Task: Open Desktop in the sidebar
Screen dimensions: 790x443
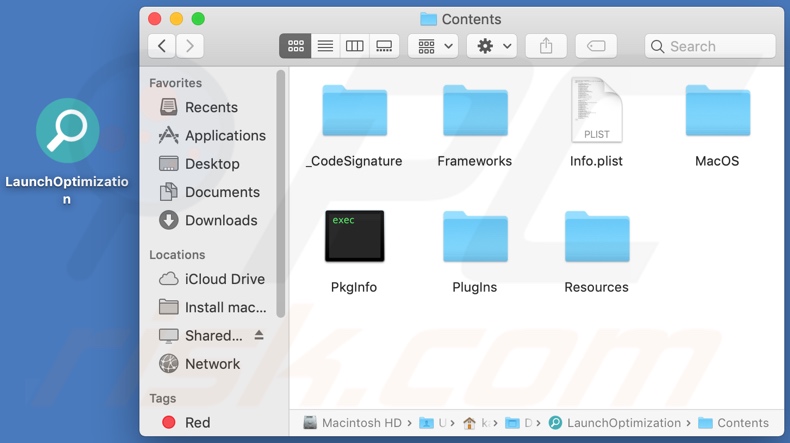Action: coord(200,164)
